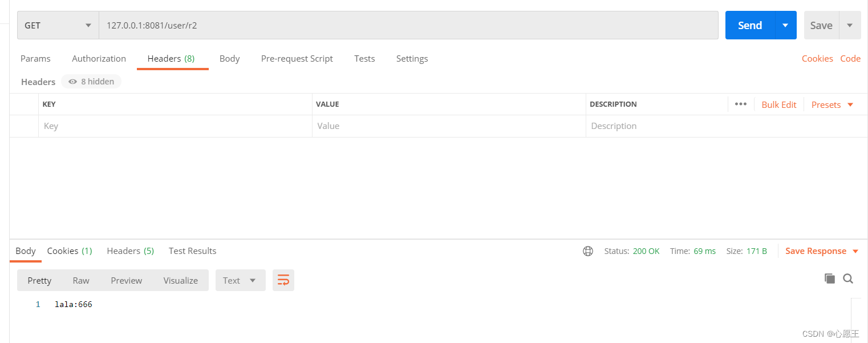Open the GET method dropdown
Image resolution: width=868 pixels, height=343 pixels.
click(58, 25)
